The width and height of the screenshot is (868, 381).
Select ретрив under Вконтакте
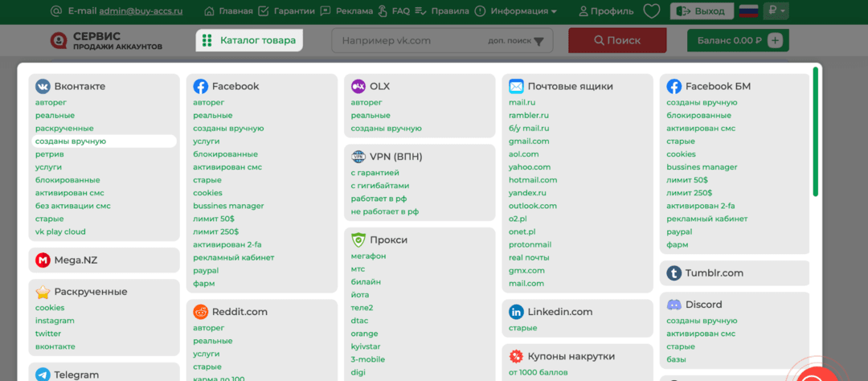(x=49, y=154)
